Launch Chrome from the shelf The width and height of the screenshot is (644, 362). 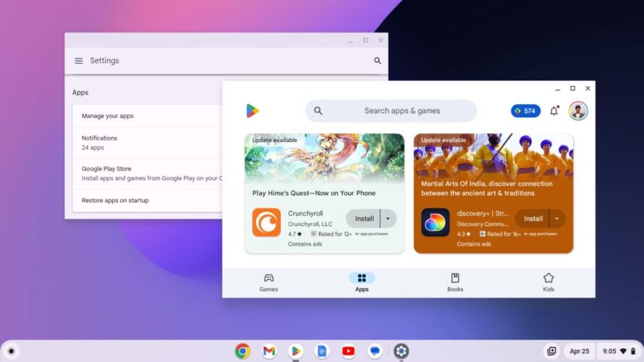(242, 351)
